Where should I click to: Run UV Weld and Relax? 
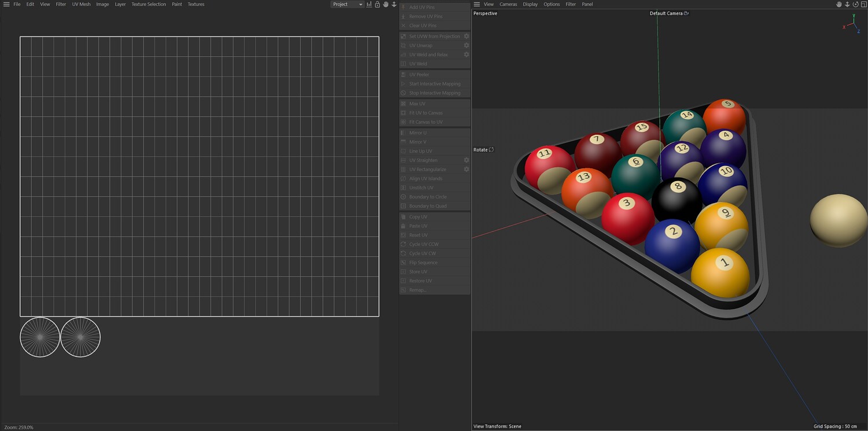tap(431, 54)
